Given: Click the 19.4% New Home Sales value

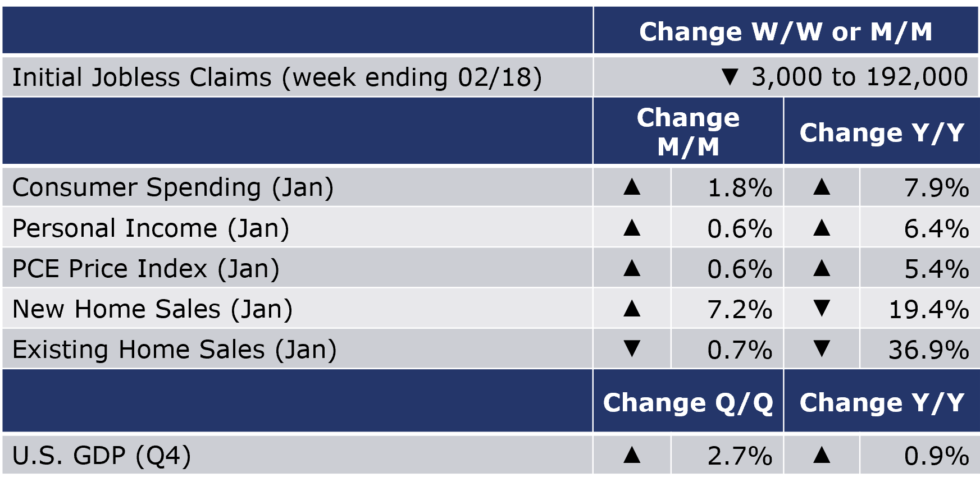Looking at the screenshot, I should [x=929, y=309].
